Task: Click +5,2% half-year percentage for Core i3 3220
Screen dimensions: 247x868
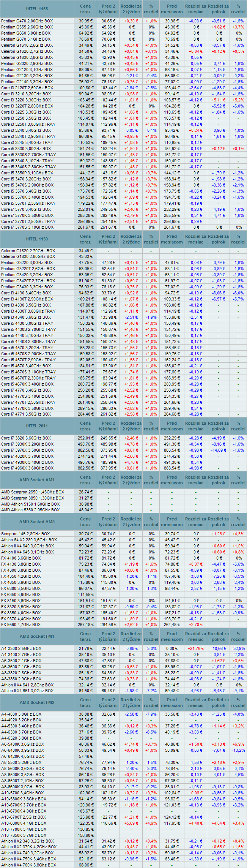Action: (238, 100)
